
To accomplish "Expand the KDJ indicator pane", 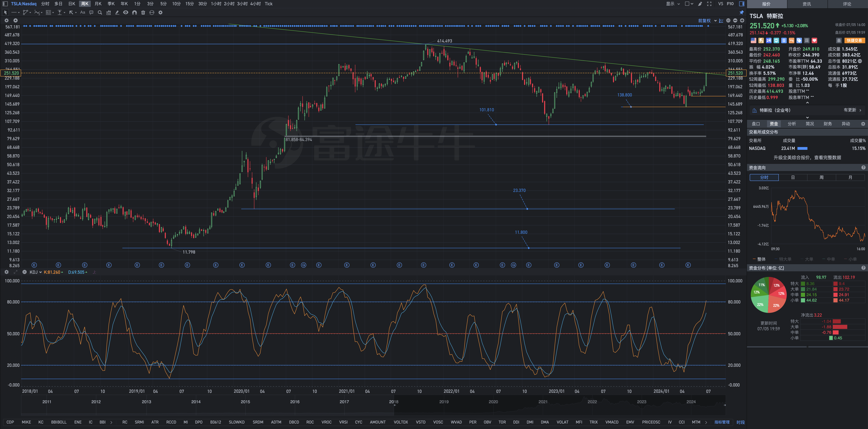I will point(16,272).
